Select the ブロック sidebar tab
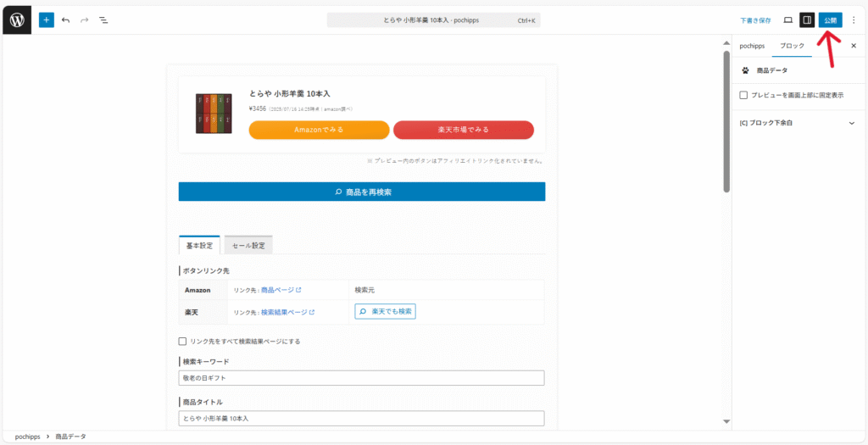 click(x=792, y=46)
